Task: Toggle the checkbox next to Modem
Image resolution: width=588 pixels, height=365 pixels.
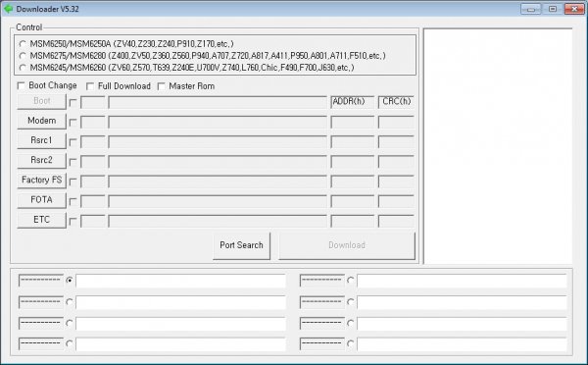Action: pos(73,123)
